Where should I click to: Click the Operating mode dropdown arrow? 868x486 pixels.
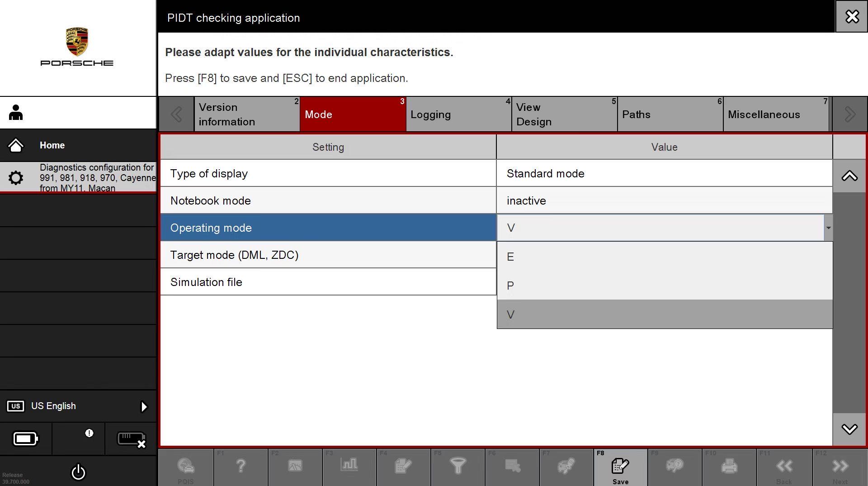(828, 228)
